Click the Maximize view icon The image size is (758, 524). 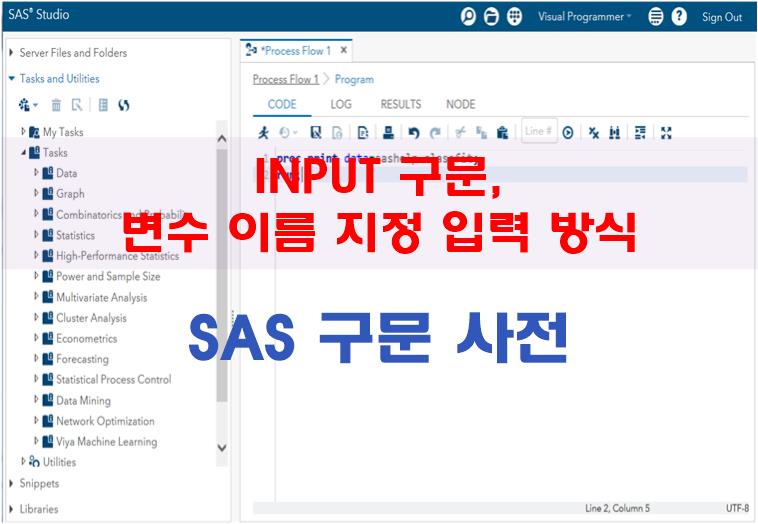[666, 132]
